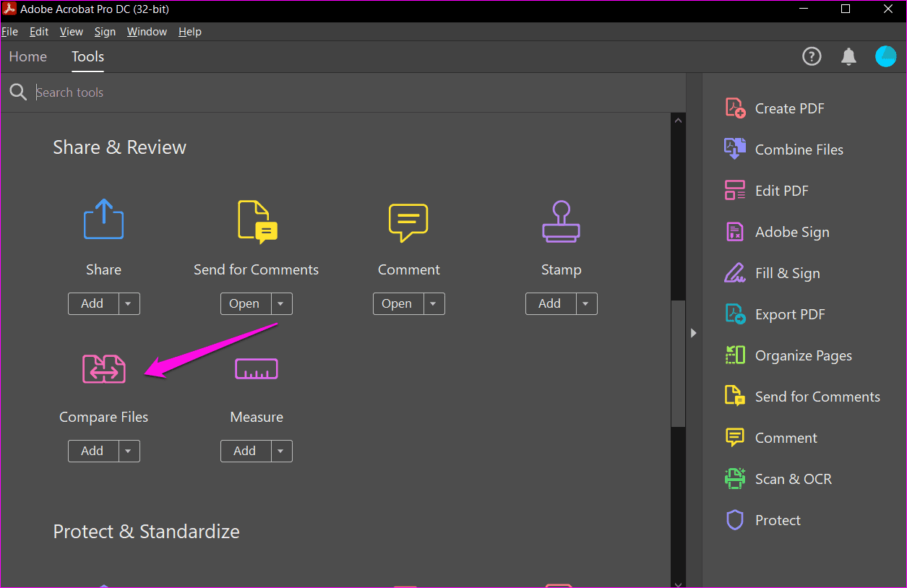Viewport: 907px width, 588px height.
Task: Click the Create PDF icon in the right pane
Action: [x=735, y=108]
